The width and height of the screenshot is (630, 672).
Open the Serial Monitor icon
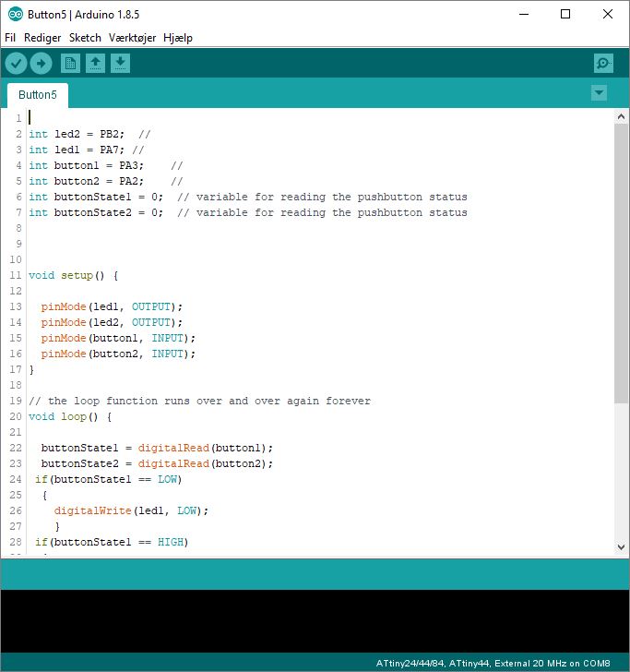(x=603, y=64)
